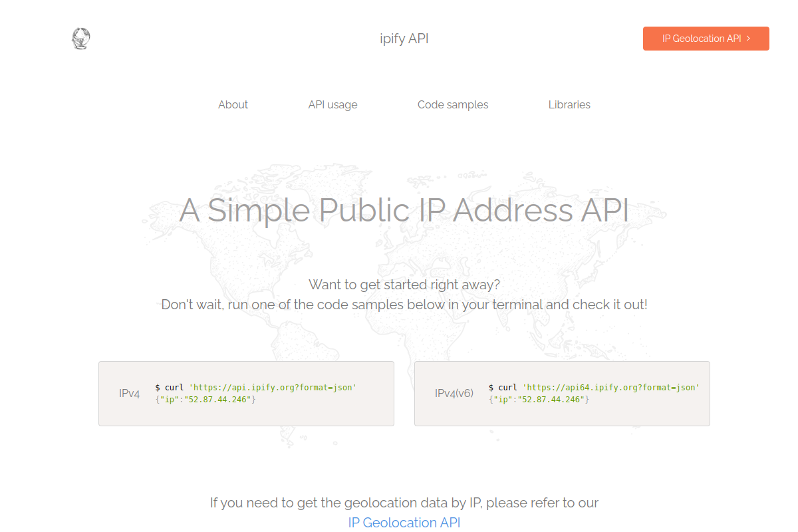Image resolution: width=798 pixels, height=532 pixels.
Task: Click the 'Don't wait, run one of' sentence
Action: [x=404, y=305]
